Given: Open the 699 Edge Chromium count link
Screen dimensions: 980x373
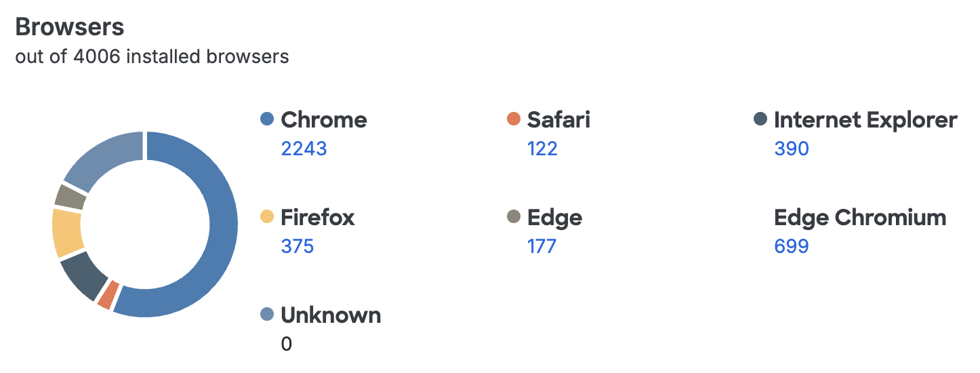Looking at the screenshot, I should pyautogui.click(x=791, y=246).
